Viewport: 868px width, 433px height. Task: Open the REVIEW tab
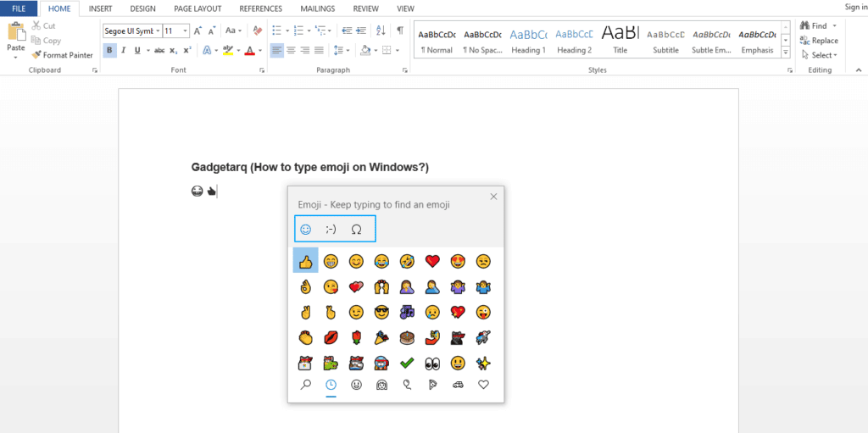tap(366, 8)
